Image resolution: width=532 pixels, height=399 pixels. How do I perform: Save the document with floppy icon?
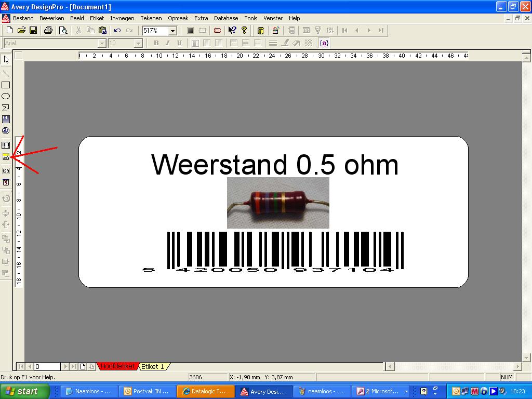tap(33, 31)
